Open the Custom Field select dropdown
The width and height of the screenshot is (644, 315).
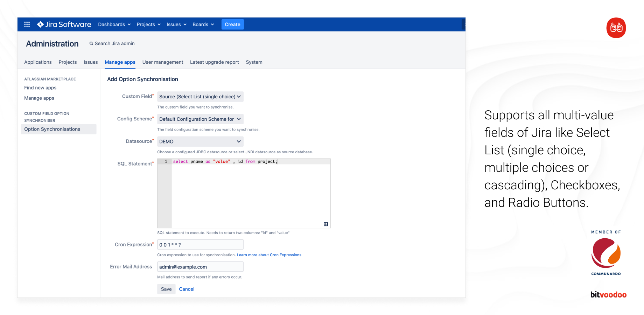click(200, 97)
